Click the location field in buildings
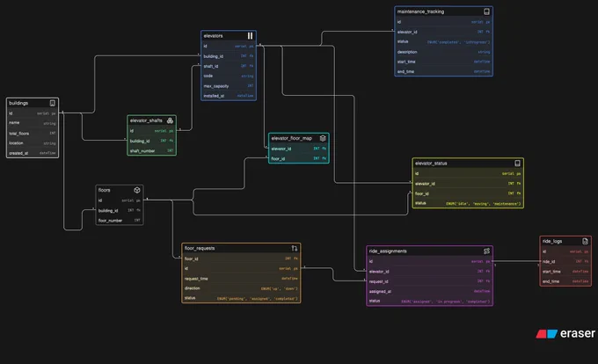 [x=33, y=143]
